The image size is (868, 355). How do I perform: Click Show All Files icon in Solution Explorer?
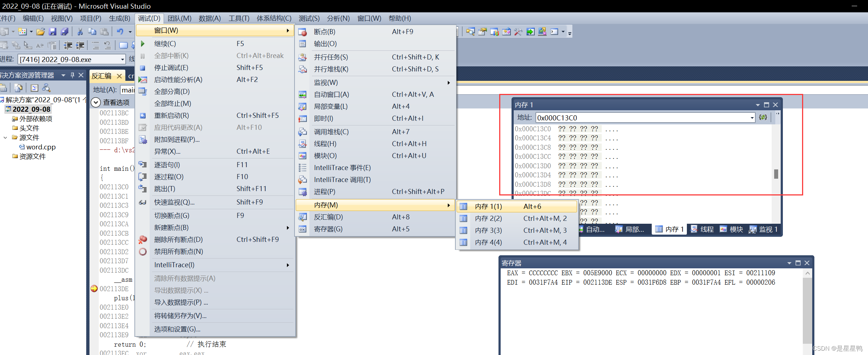[18, 88]
